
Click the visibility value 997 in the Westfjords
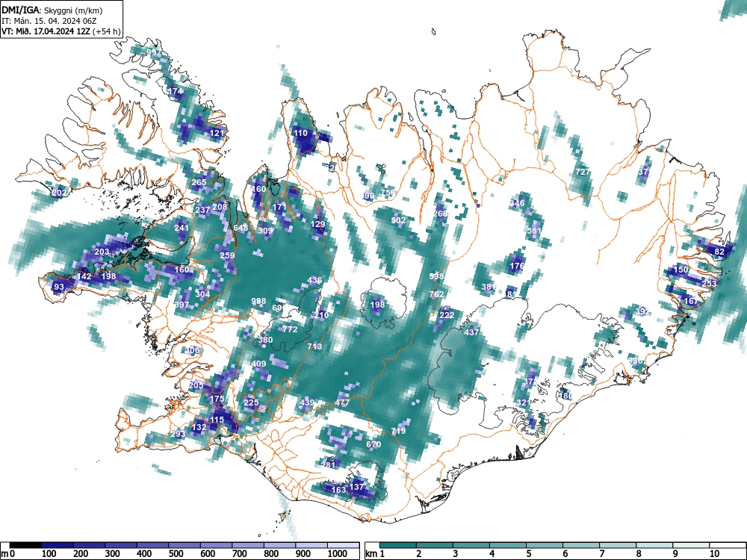(x=154, y=52)
